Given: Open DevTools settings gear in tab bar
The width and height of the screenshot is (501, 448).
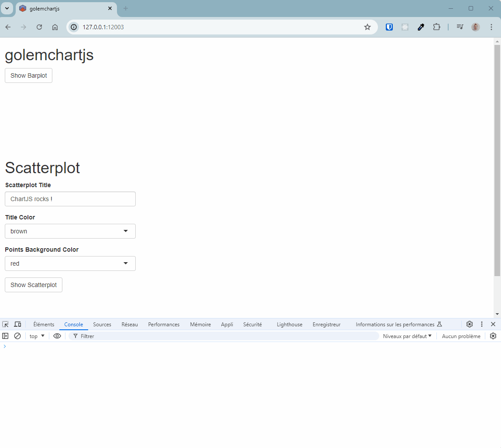Looking at the screenshot, I should (470, 325).
